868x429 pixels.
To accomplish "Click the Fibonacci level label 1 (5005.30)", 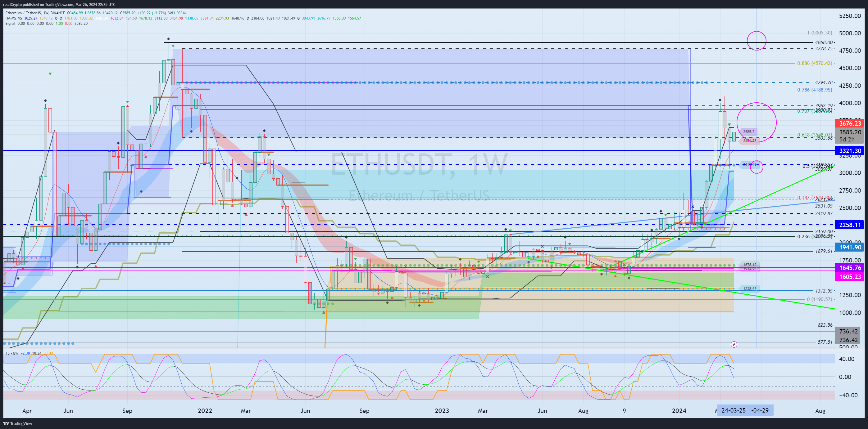I will pyautogui.click(x=820, y=33).
